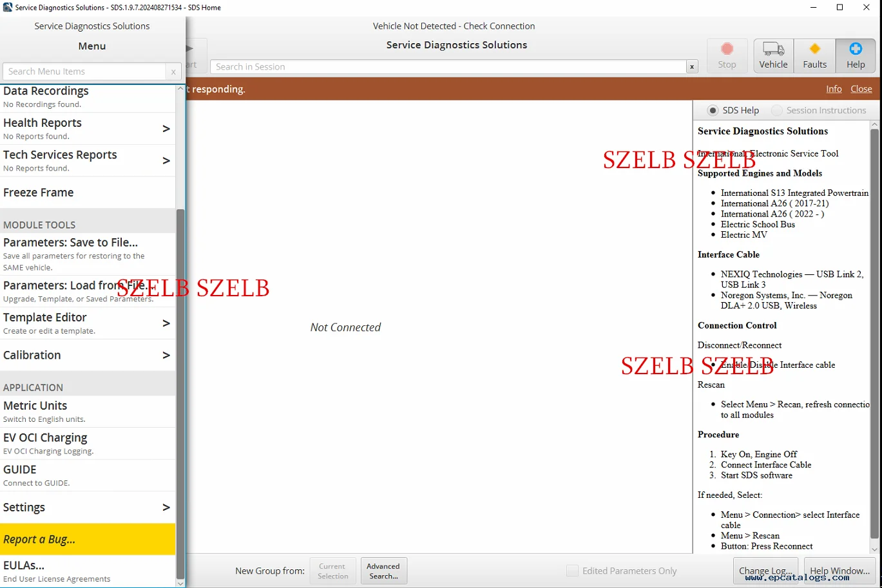Open EV OCI Charging logging

(88, 443)
